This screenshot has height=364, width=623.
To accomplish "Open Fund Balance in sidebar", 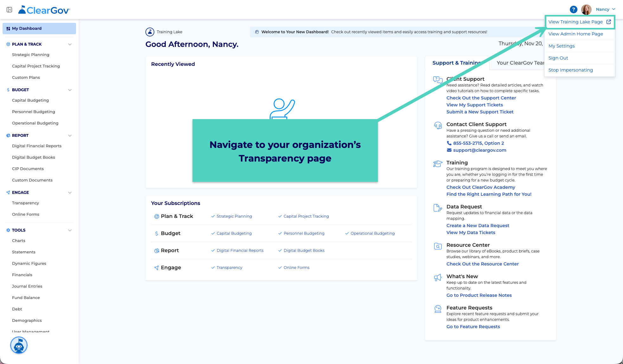I will [x=26, y=298].
